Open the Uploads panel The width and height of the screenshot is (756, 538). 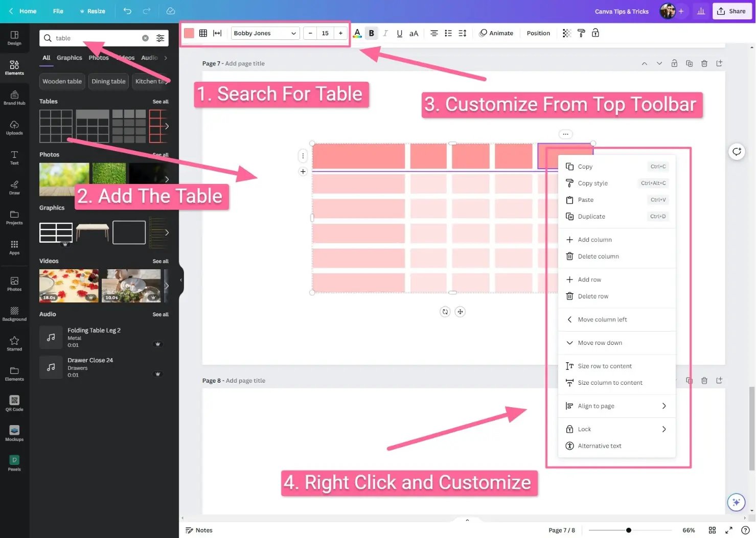(x=14, y=128)
